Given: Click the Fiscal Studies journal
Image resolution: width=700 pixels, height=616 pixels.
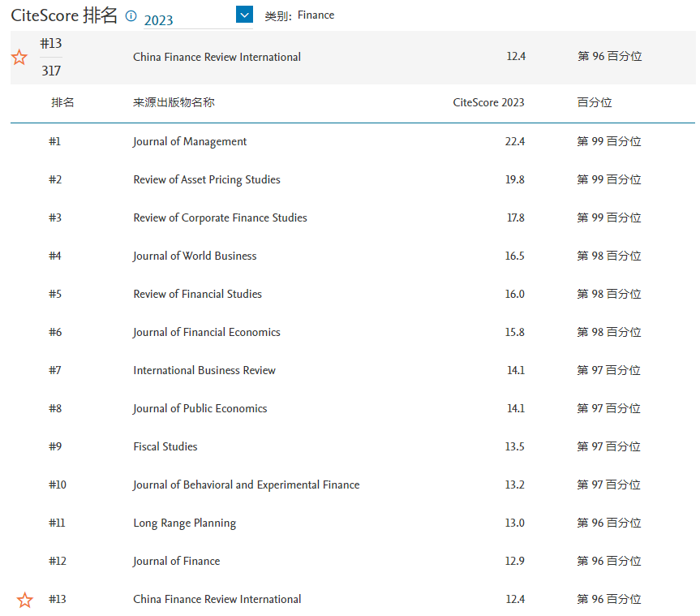Looking at the screenshot, I should [165, 446].
